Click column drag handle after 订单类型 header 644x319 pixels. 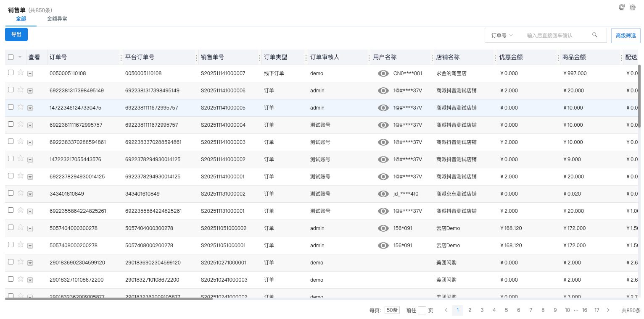tap(306, 58)
